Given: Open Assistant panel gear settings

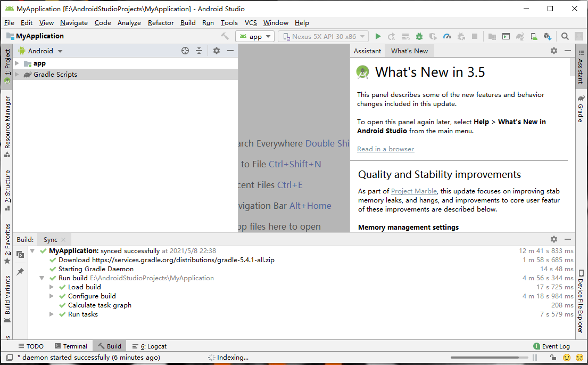Looking at the screenshot, I should 554,51.
